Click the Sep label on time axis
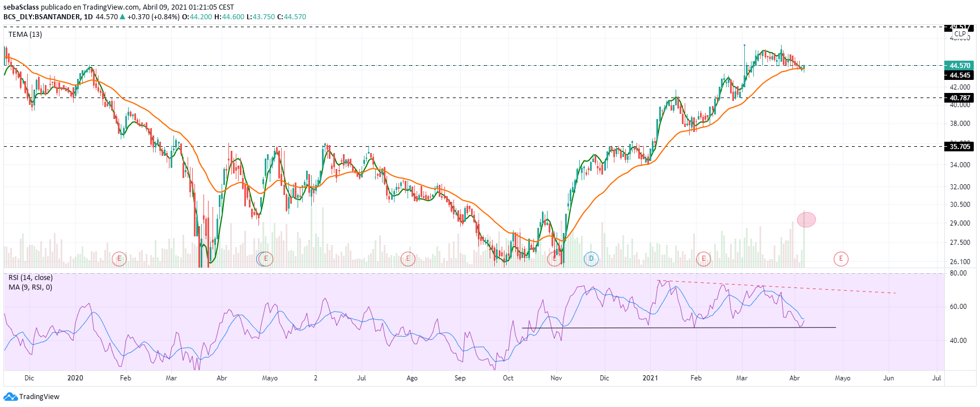 tap(460, 378)
